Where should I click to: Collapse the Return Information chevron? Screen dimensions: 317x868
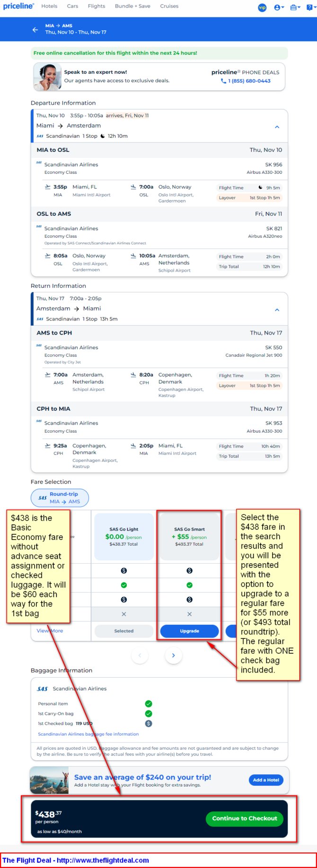pos(277,310)
